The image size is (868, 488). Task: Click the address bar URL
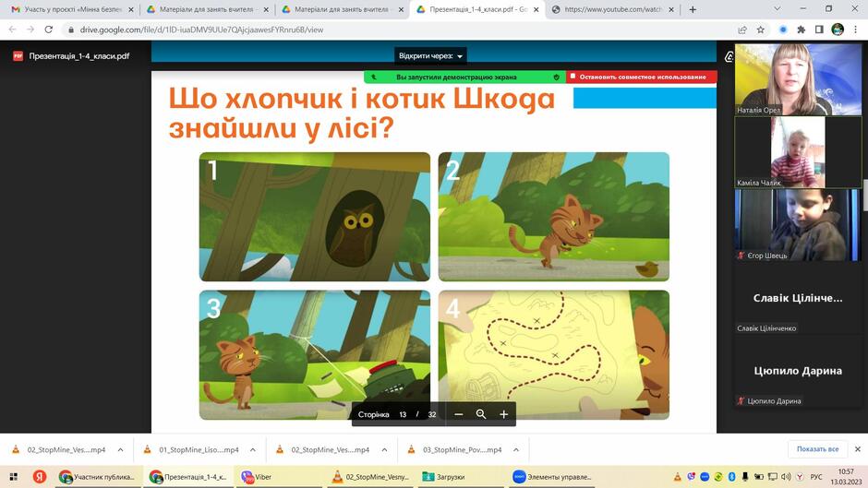pos(201,30)
